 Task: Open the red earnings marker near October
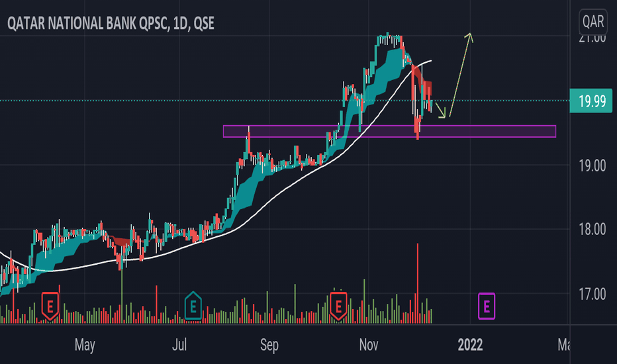click(x=338, y=306)
